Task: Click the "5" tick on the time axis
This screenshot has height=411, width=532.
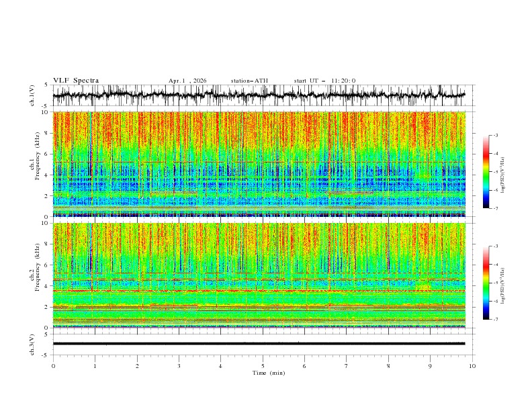Action: click(263, 366)
